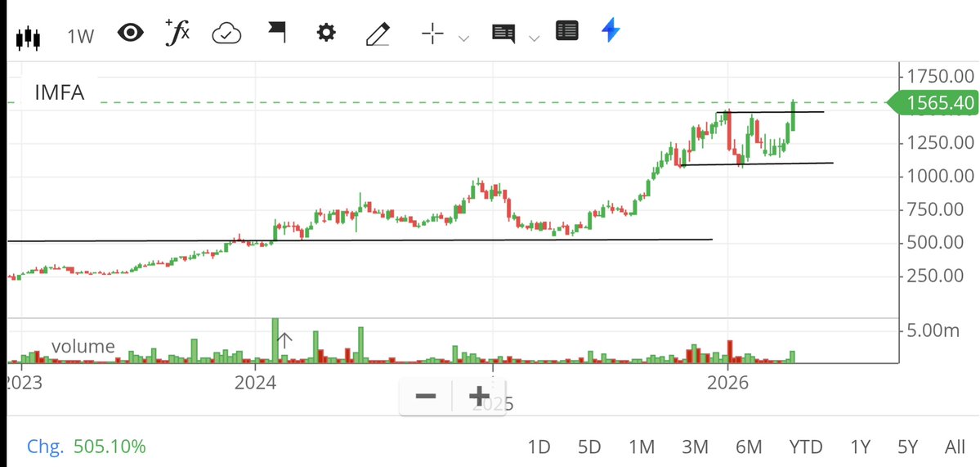
Task: Expand the annotation dropdown arrow
Action: click(535, 38)
